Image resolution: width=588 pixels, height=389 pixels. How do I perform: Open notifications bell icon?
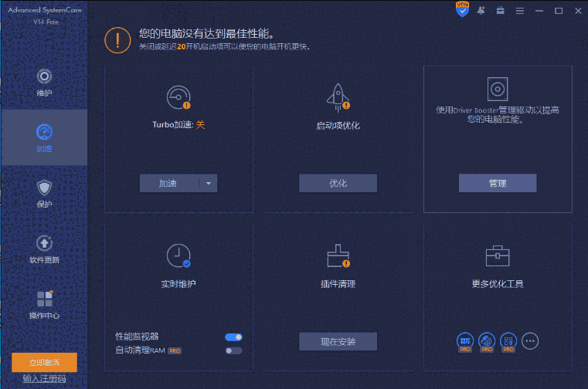pyautogui.click(x=481, y=11)
